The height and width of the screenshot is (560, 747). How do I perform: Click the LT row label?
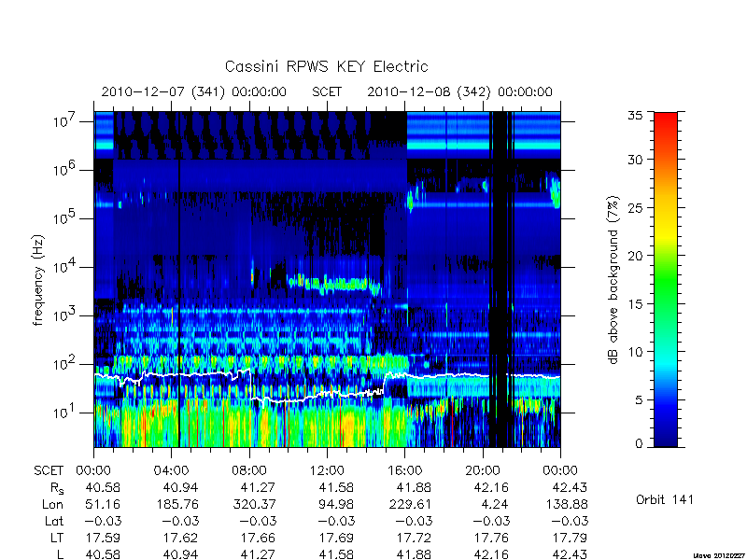click(x=57, y=539)
